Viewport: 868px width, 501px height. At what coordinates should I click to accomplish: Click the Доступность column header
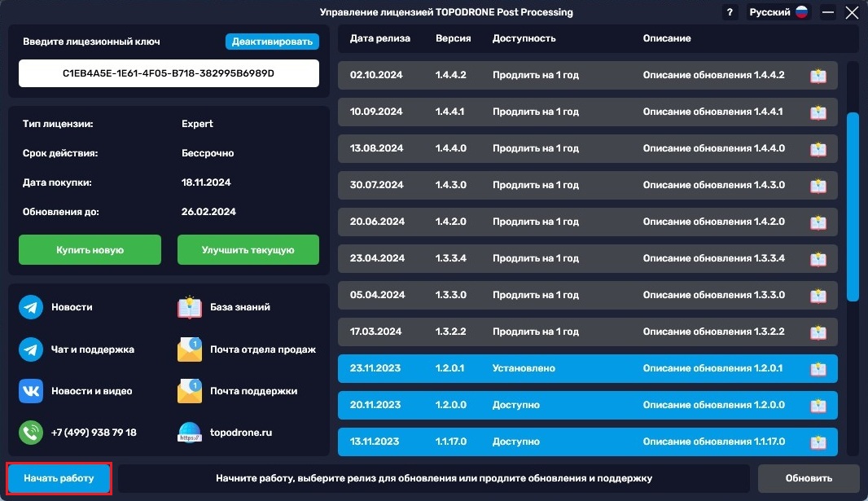[x=524, y=38]
